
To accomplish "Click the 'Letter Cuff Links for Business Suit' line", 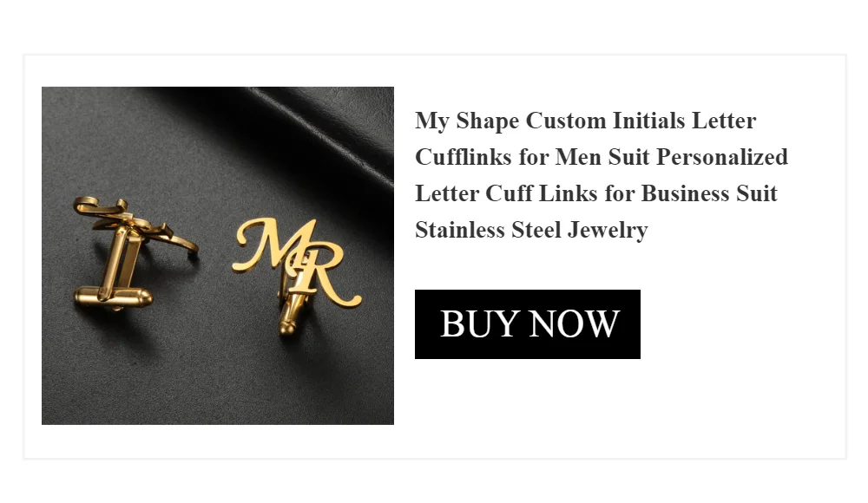I will tap(596, 193).
